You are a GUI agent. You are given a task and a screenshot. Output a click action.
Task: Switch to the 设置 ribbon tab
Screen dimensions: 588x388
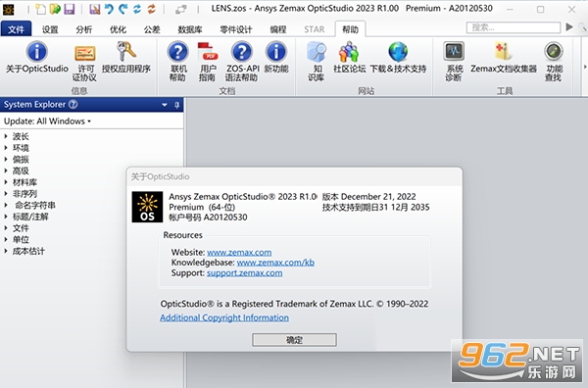[x=50, y=29]
